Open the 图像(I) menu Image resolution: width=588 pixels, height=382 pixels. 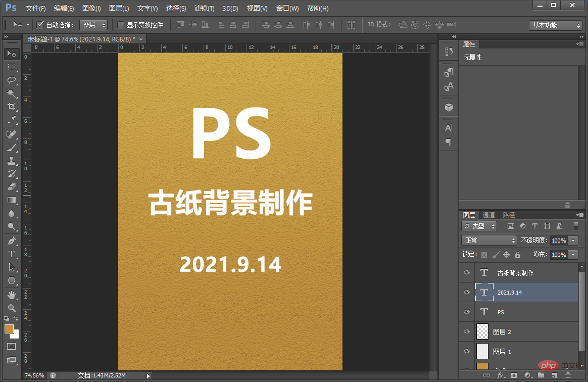click(91, 8)
